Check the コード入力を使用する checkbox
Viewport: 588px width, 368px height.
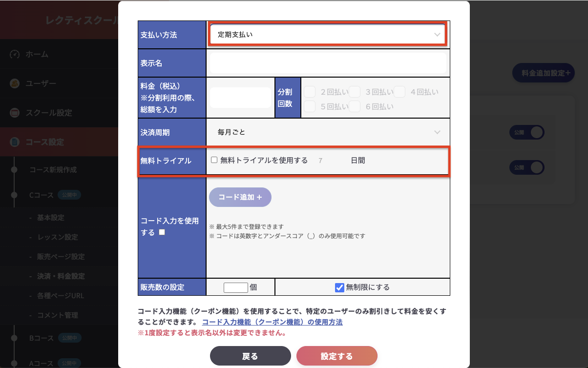coord(162,232)
